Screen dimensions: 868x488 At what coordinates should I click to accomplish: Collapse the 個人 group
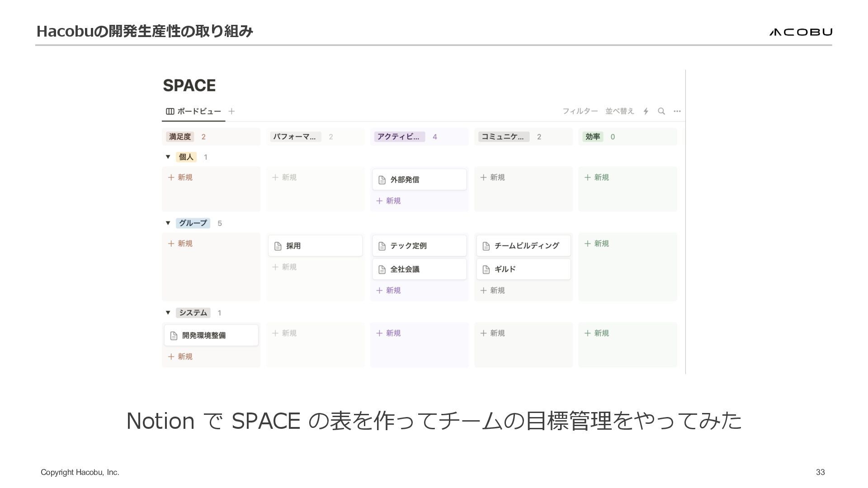(x=168, y=157)
